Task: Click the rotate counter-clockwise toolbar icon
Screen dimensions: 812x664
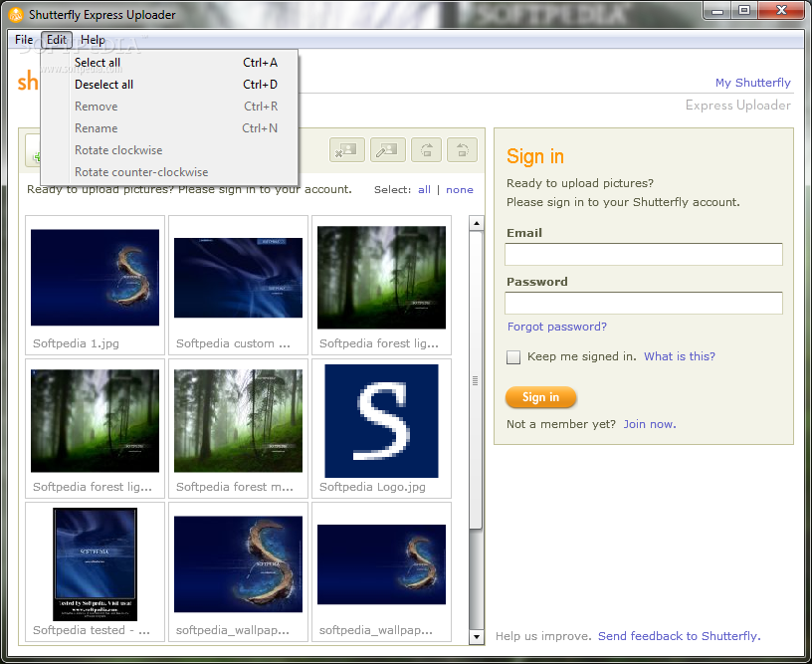Action: coord(462,150)
